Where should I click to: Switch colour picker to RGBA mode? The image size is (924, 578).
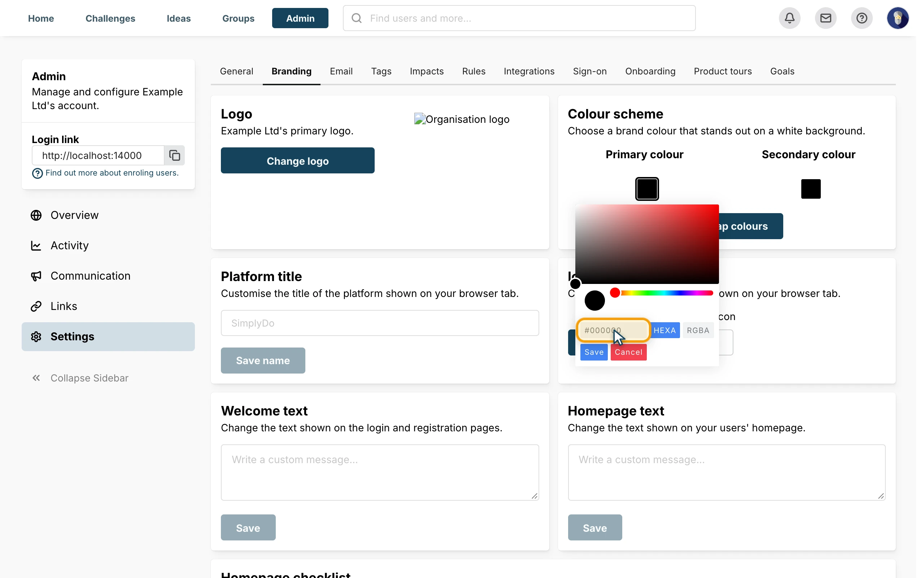coord(698,330)
